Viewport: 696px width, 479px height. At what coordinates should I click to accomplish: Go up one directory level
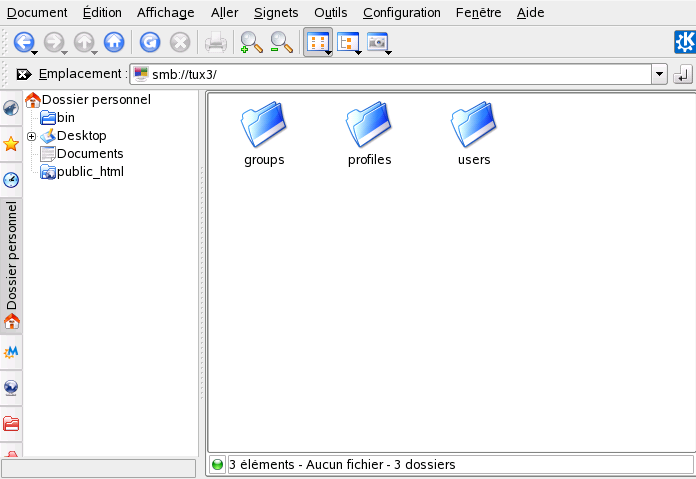tap(84, 42)
